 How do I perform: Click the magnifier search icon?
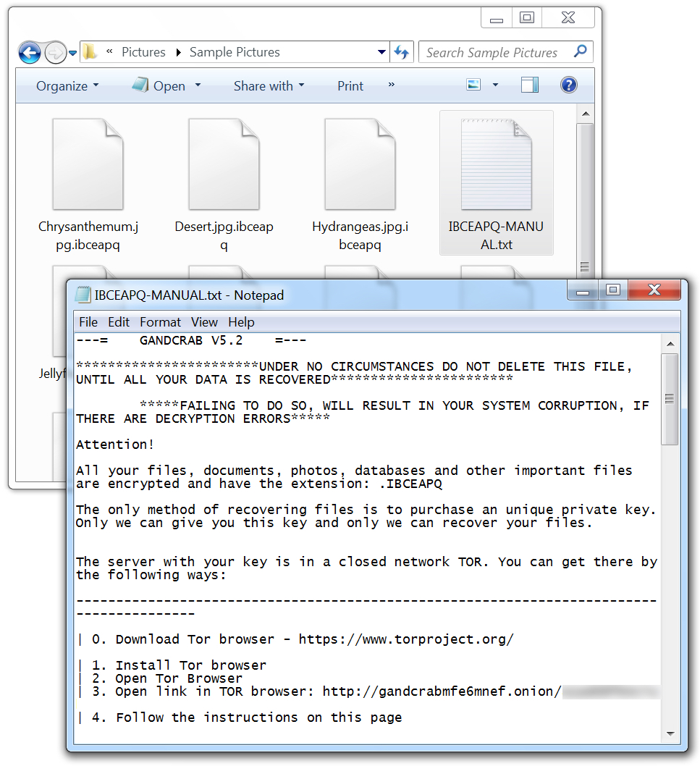point(581,51)
